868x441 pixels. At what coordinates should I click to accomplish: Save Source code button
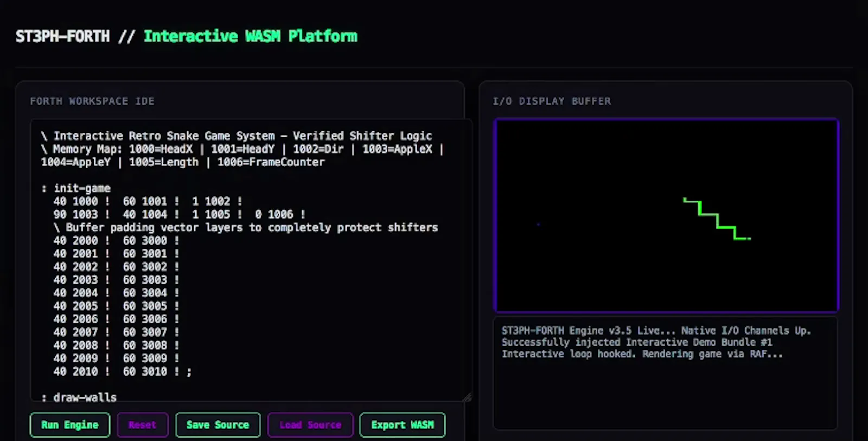click(x=218, y=425)
